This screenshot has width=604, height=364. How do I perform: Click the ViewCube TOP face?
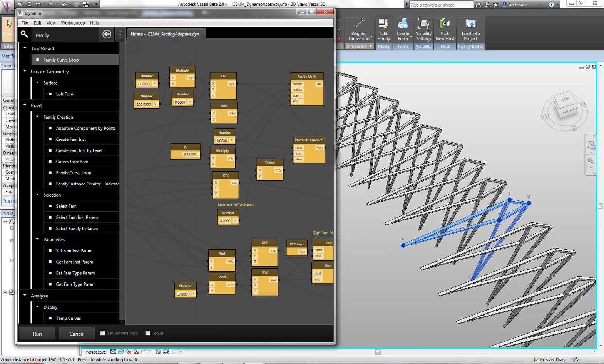pyautogui.click(x=565, y=99)
